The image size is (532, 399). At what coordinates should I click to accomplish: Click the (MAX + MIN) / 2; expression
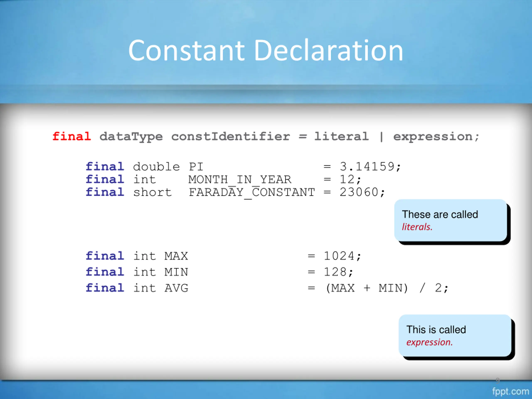point(387,288)
